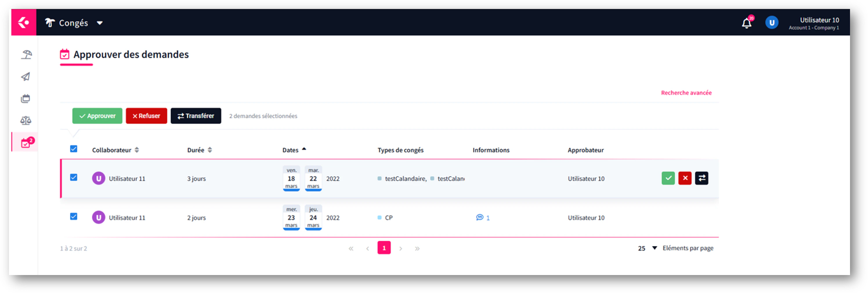Click the blue testCalandaire leave type dot

[x=380, y=179]
